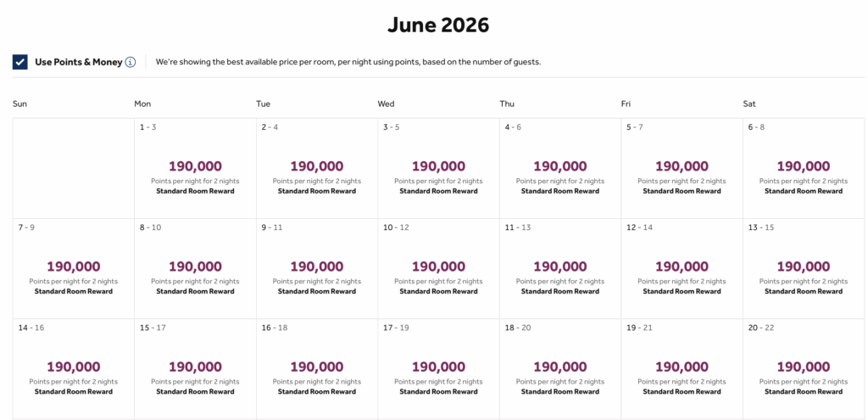The width and height of the screenshot is (868, 420).
Task: Click the June 5 - 7 date cell
Action: pyautogui.click(x=682, y=168)
